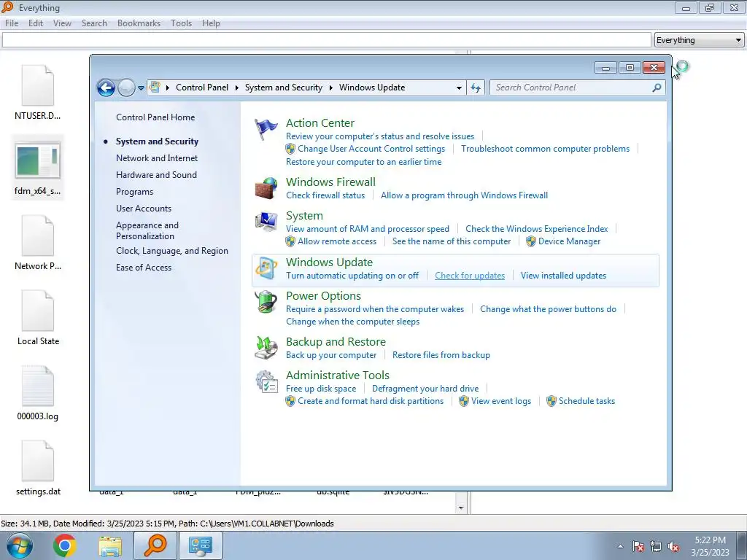Select the fdm_x64_s... file thumbnail
Viewport: 747px width, 560px height.
(38, 161)
